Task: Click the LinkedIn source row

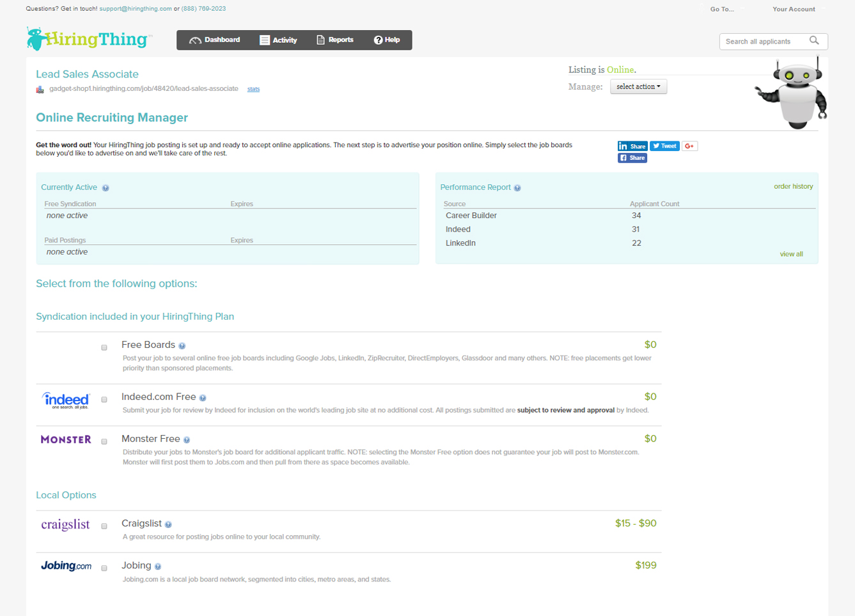Action: coord(630,243)
